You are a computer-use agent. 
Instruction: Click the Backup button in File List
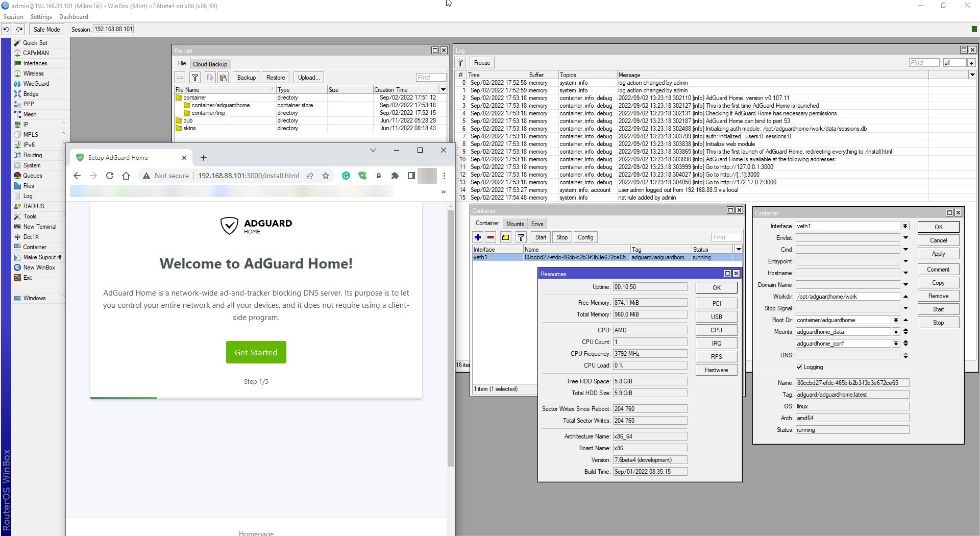tap(247, 78)
